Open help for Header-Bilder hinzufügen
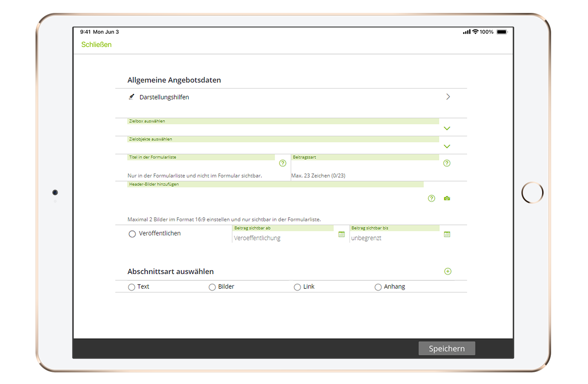This screenshot has height=384, width=588. [431, 198]
